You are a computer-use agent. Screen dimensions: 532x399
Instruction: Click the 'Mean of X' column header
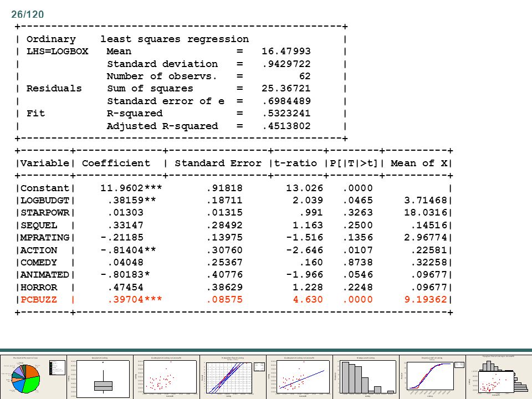point(419,163)
